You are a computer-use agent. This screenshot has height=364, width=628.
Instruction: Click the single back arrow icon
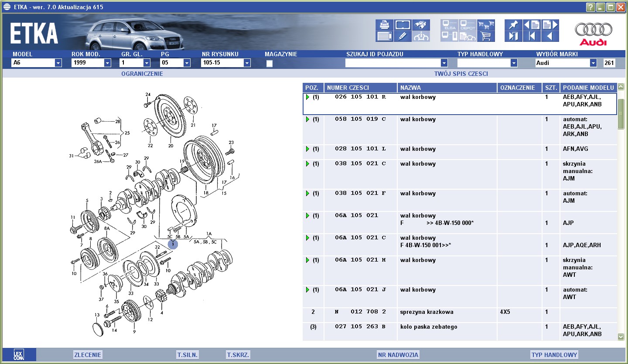pos(550,36)
